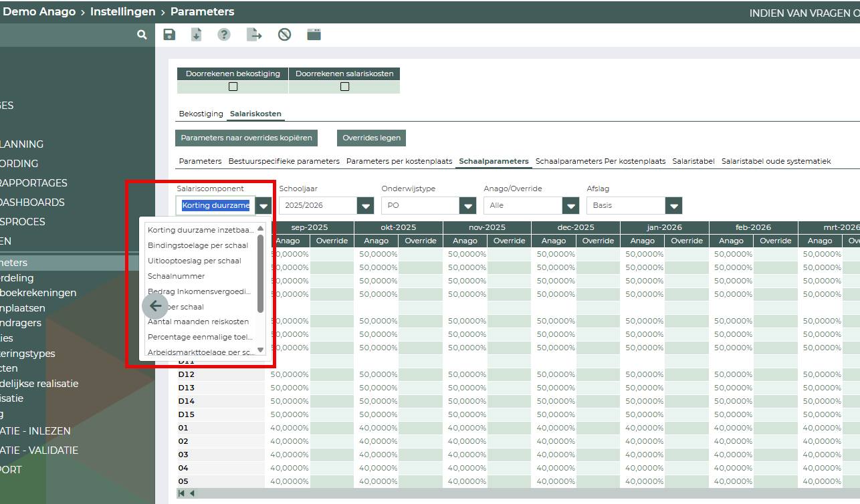
Task: Click the round back arrow button
Action: coord(155,306)
